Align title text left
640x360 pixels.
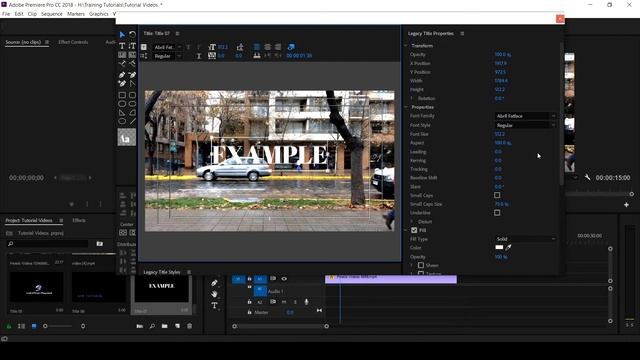[x=257, y=47]
